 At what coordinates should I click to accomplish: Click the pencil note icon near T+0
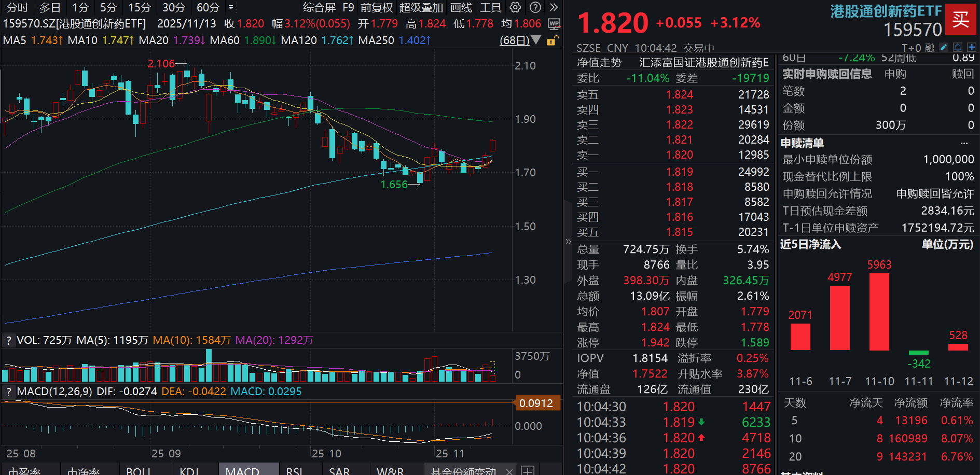coord(944,47)
